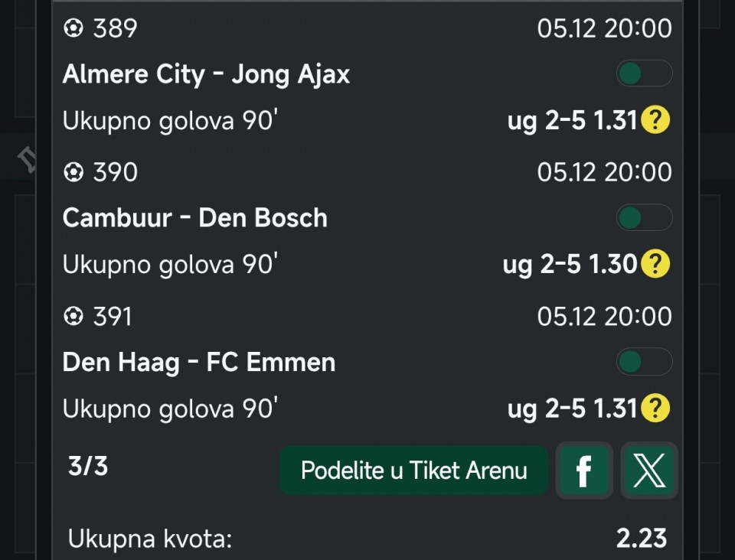Open help for the Den Haag odds
The image size is (735, 560).
click(655, 408)
